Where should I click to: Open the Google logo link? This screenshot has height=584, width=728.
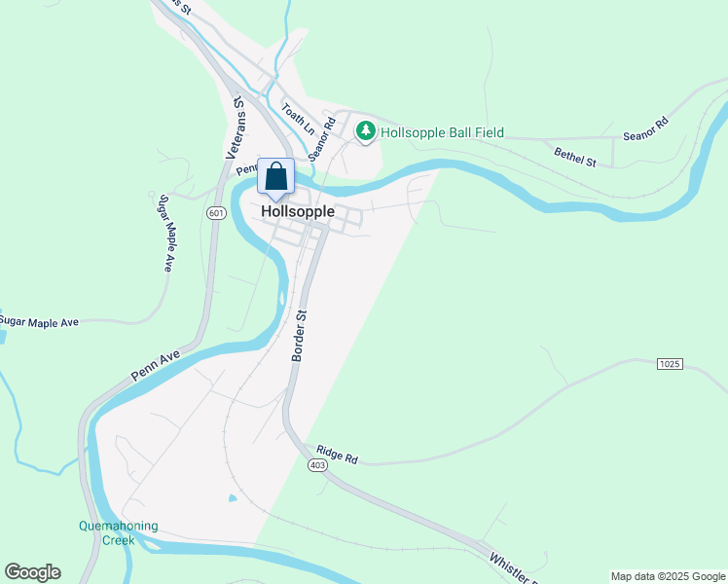tap(32, 572)
